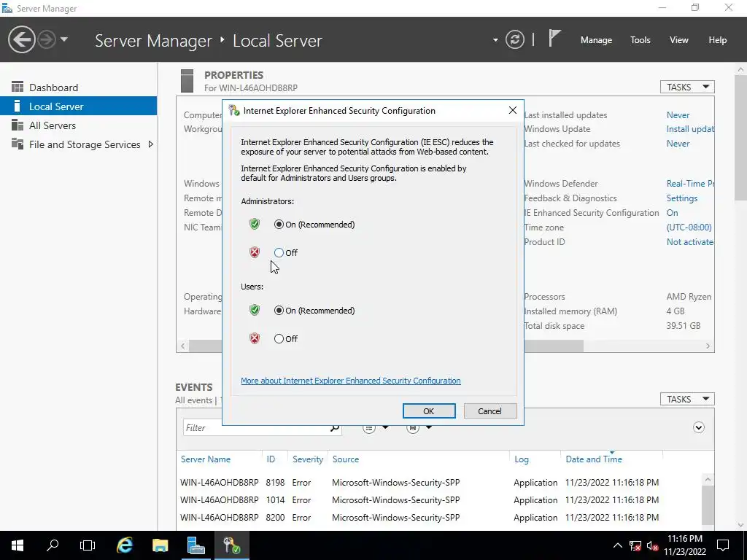This screenshot has width=747, height=560.
Task: Open taskbar Search
Action: click(x=53, y=545)
